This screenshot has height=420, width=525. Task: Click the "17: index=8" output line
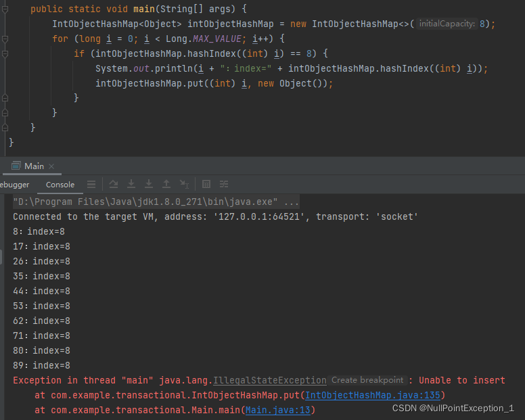click(41, 247)
